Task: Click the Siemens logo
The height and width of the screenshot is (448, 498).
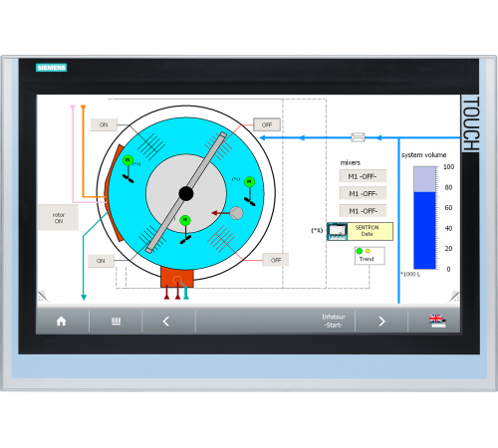Action: click(x=52, y=68)
